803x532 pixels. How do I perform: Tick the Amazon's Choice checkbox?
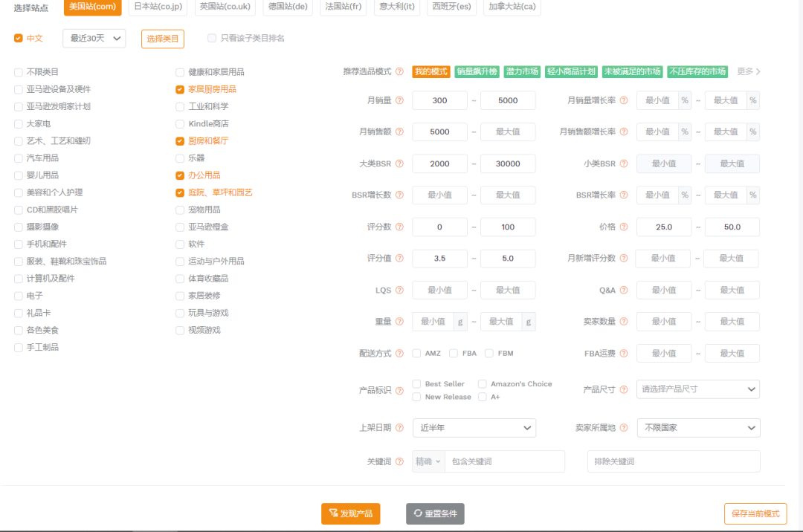tap(483, 383)
